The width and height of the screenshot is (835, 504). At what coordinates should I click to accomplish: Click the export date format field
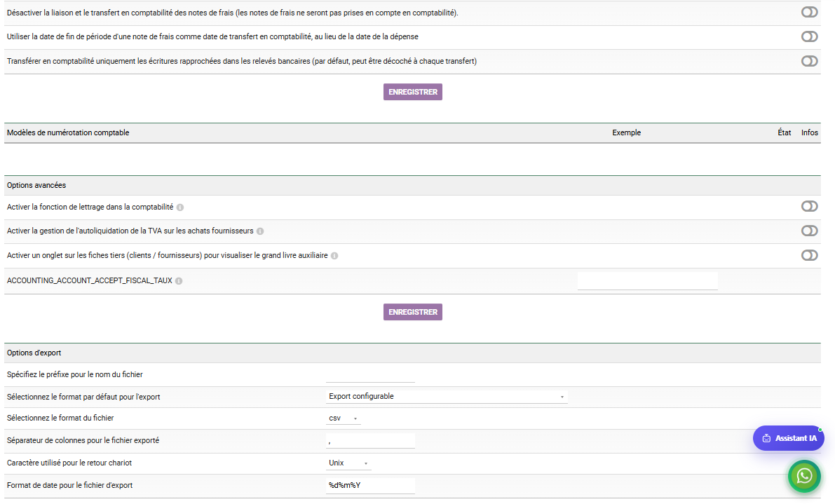[x=370, y=485]
